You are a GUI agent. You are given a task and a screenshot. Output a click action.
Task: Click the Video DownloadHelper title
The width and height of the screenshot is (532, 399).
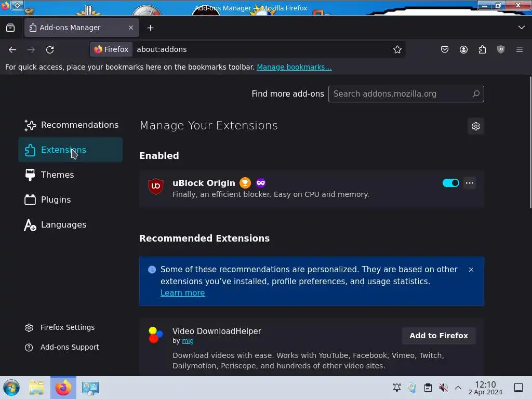(217, 331)
